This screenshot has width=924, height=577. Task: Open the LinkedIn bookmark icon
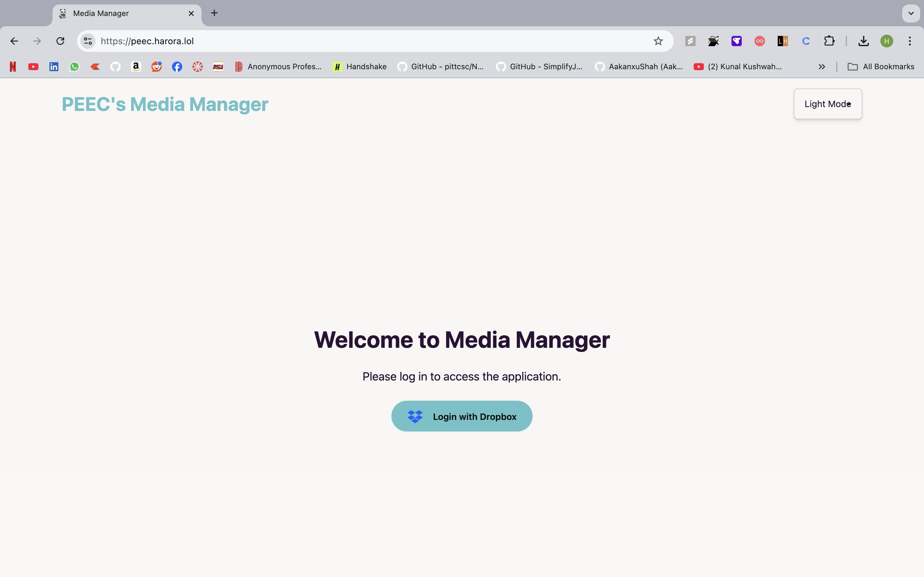(x=54, y=66)
